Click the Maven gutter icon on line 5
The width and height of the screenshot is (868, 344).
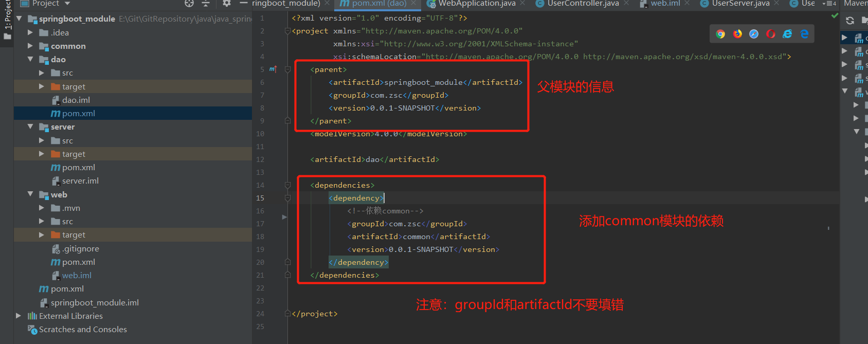tap(273, 69)
